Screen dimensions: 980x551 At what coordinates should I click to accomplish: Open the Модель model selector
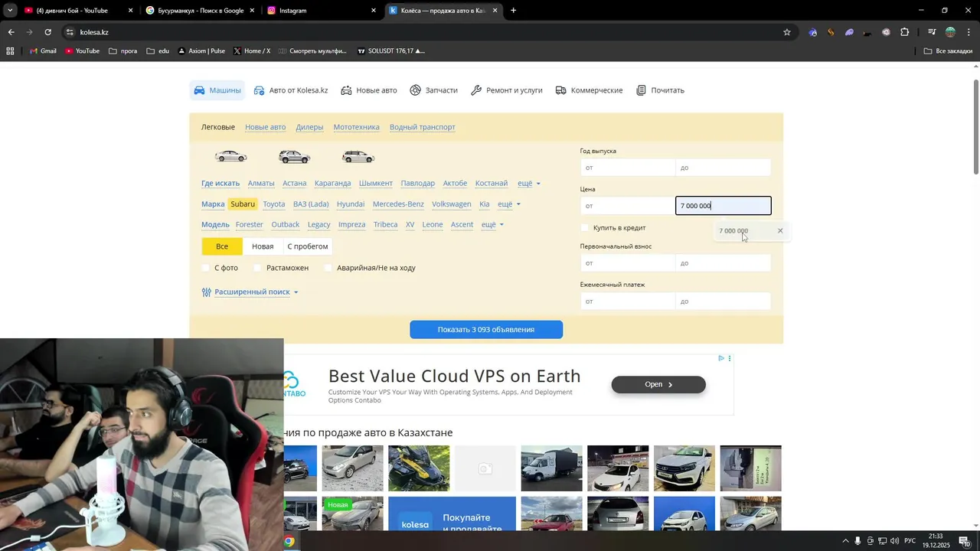point(215,225)
